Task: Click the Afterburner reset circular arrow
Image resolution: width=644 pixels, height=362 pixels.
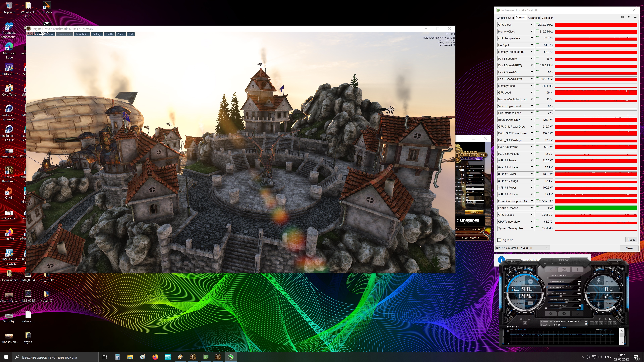Action: pos(564,314)
